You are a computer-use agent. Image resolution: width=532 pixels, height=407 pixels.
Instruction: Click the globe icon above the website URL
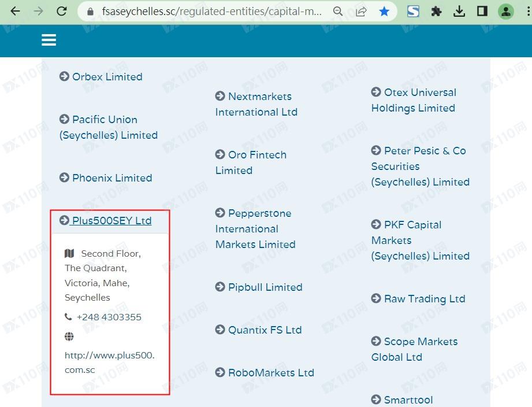click(69, 336)
